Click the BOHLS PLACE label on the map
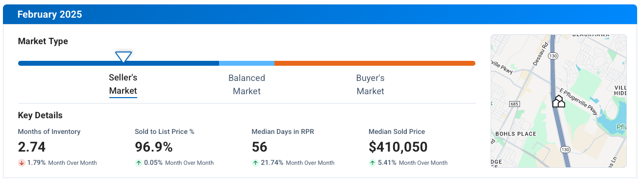 point(516,134)
